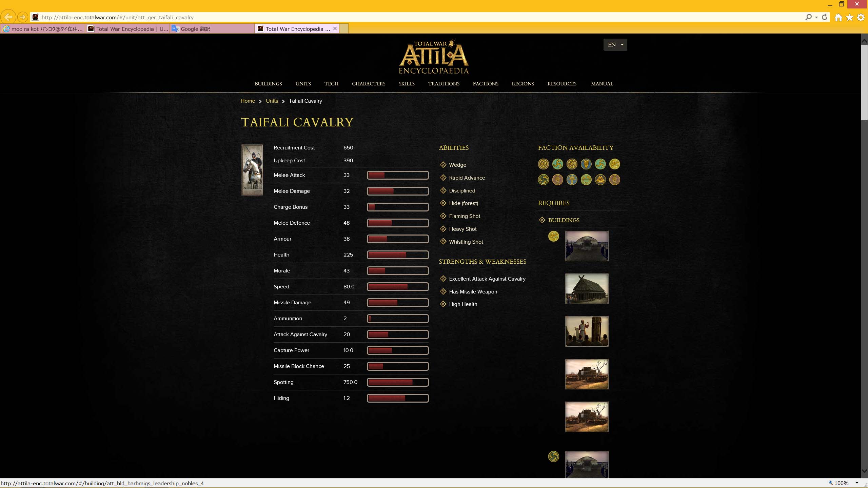Click the diamond icon beside Wedge
The image size is (868, 488).
coord(443,165)
